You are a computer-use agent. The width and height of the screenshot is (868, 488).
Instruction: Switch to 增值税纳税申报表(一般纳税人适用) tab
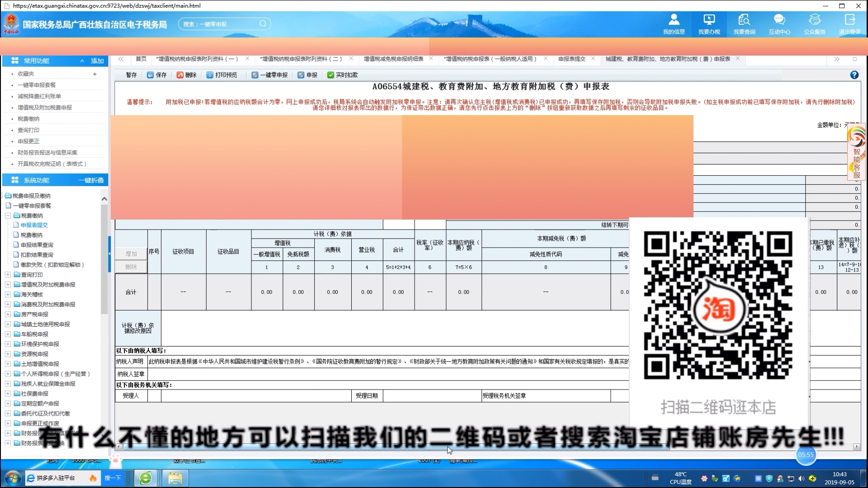(491, 59)
